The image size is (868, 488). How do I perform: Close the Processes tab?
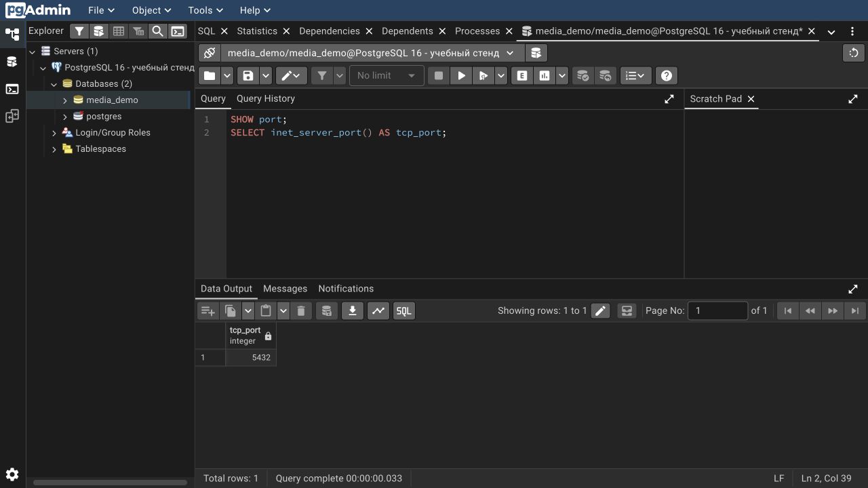(509, 31)
